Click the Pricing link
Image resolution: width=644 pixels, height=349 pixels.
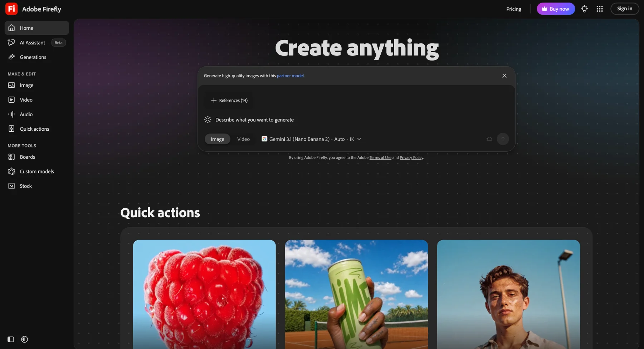point(514,9)
